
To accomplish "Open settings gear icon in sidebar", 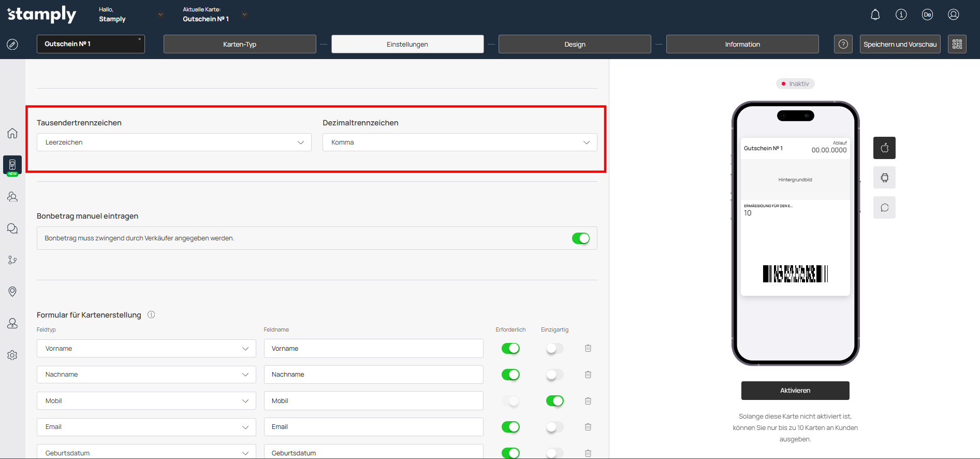I will tap(12, 355).
